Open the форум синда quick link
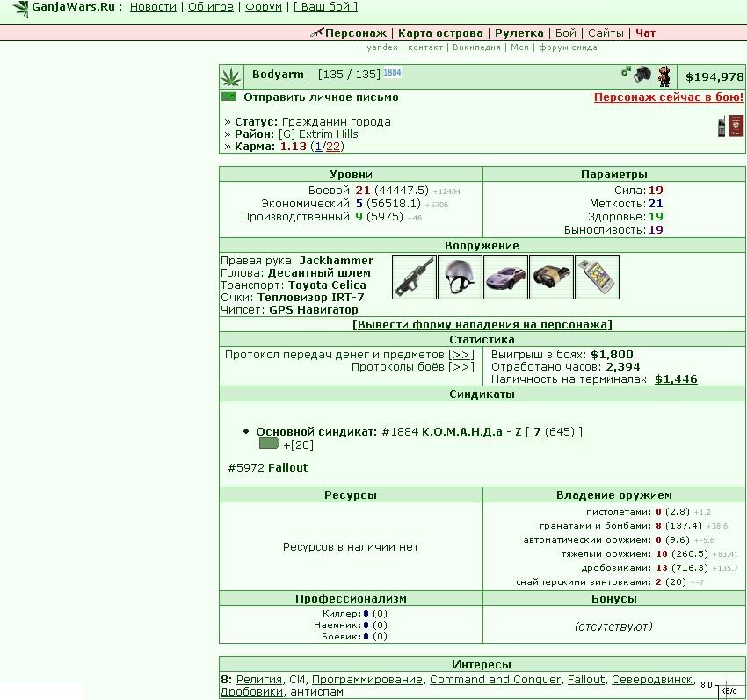Viewport: 747px width, 700px height. [x=568, y=47]
